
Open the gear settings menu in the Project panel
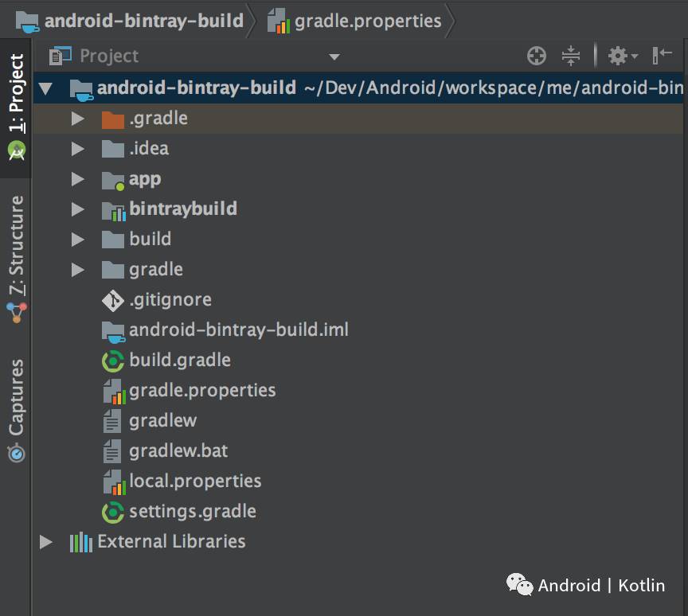(x=622, y=57)
